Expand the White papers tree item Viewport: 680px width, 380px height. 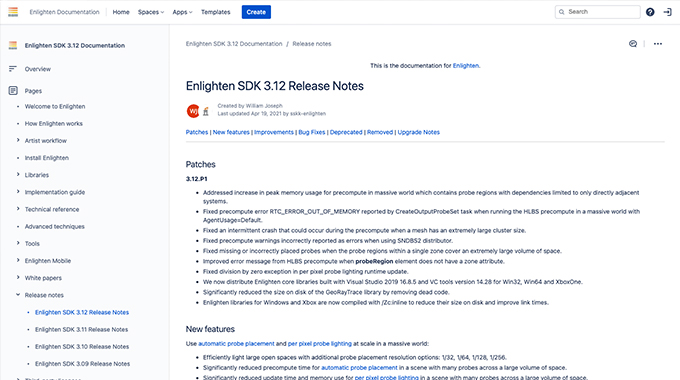pyautogui.click(x=18, y=277)
